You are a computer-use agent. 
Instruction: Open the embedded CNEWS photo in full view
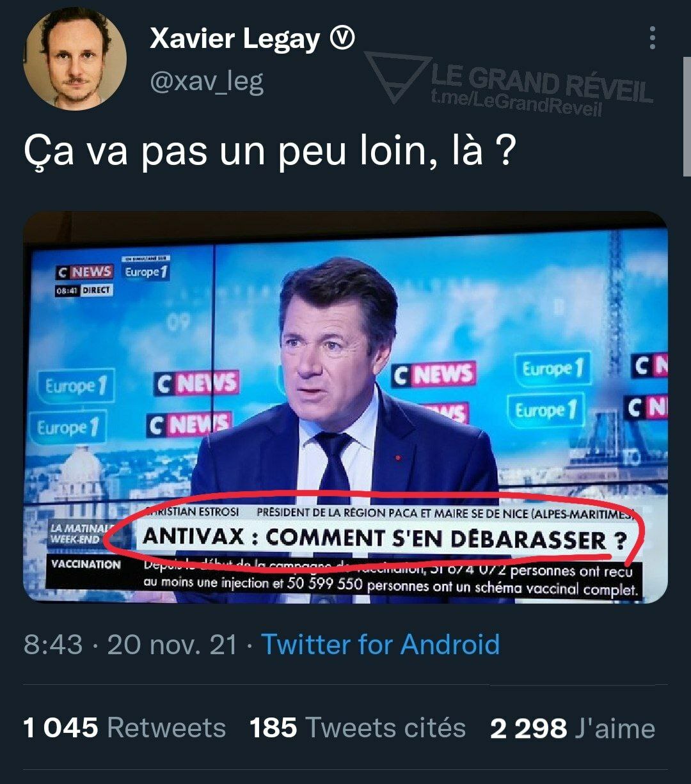coord(345,407)
